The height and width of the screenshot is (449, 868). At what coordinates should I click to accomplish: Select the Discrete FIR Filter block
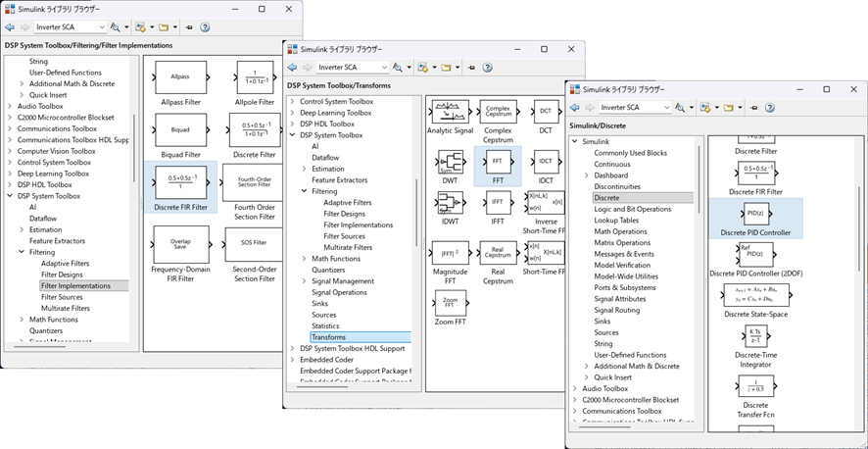point(180,182)
